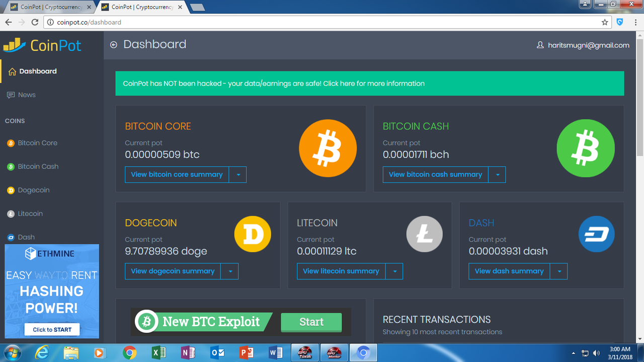Open Dash in the sidebar
This screenshot has height=362, width=644.
[52, 237]
